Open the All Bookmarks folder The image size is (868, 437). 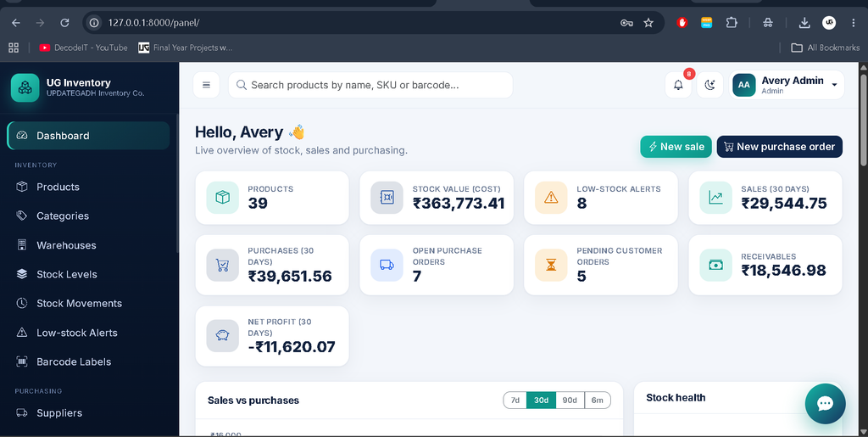826,48
